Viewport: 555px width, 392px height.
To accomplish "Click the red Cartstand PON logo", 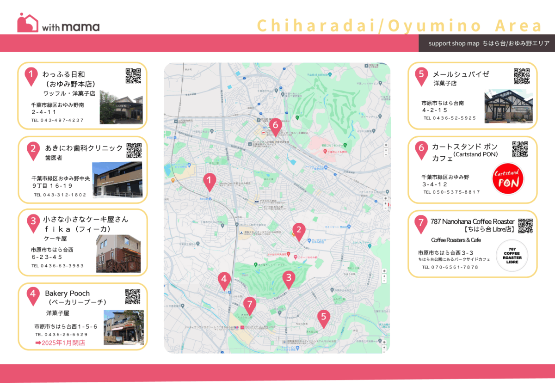I will point(508,179).
